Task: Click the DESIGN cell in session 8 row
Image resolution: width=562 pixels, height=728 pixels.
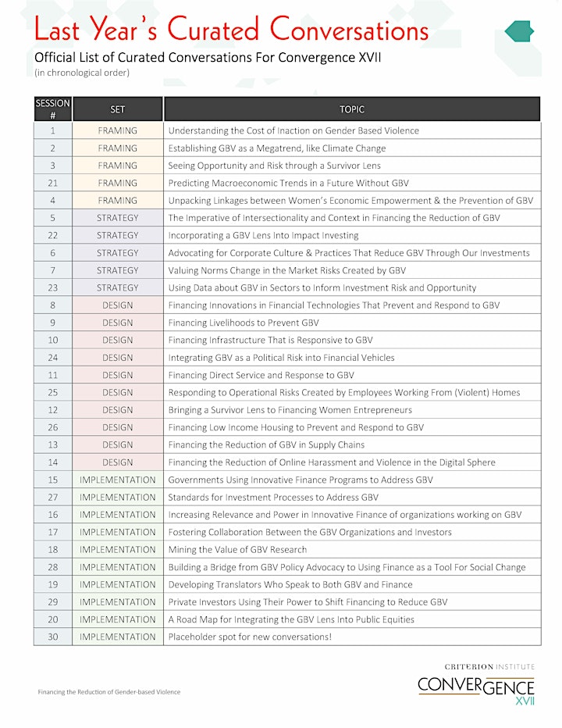Action: (117, 305)
